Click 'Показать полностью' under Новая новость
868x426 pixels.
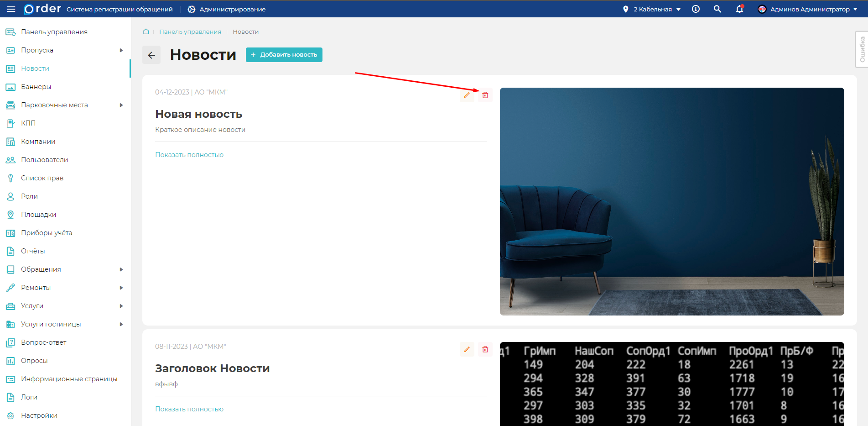[189, 155]
